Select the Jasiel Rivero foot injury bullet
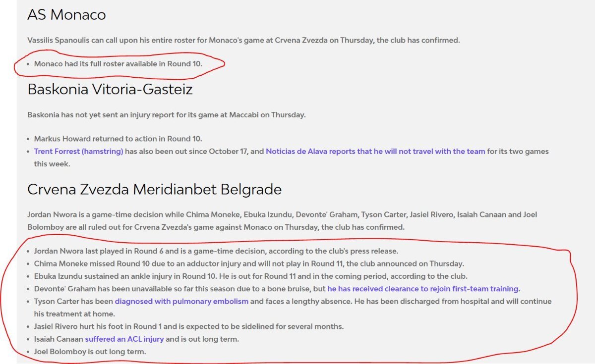 point(188,326)
